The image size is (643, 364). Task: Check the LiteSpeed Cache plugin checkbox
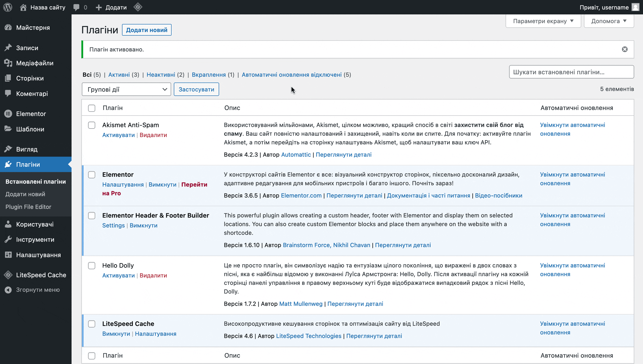click(x=92, y=324)
